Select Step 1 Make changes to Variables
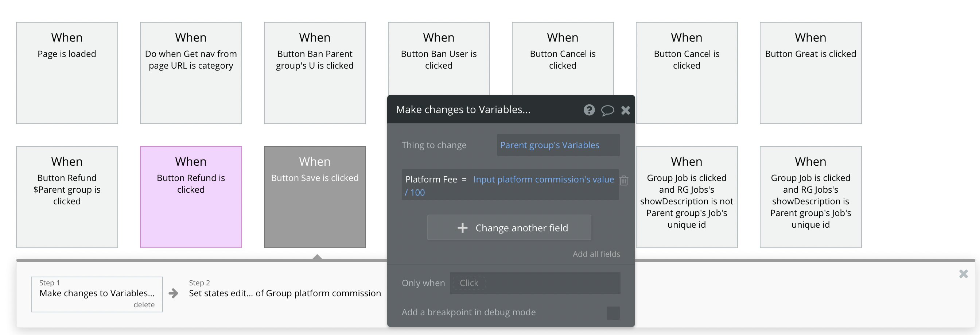The width and height of the screenshot is (980, 335). 97,293
